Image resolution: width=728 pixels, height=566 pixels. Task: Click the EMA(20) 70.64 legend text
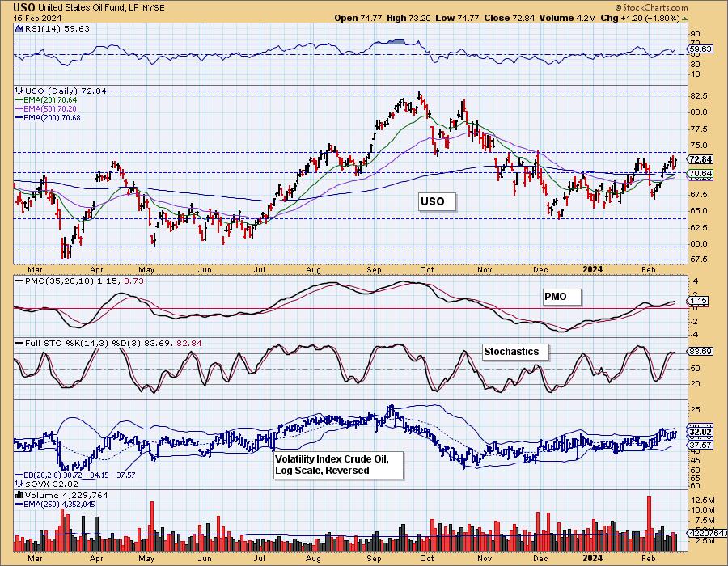click(50, 99)
